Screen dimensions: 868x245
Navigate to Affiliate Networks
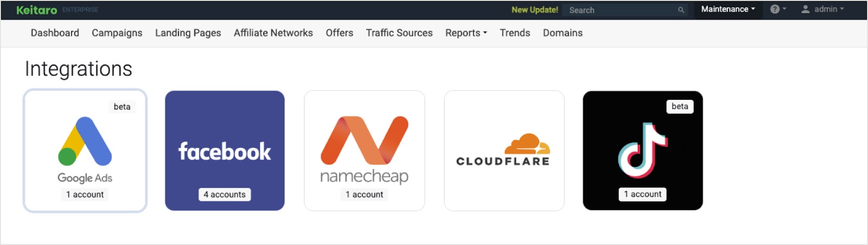[x=273, y=33]
